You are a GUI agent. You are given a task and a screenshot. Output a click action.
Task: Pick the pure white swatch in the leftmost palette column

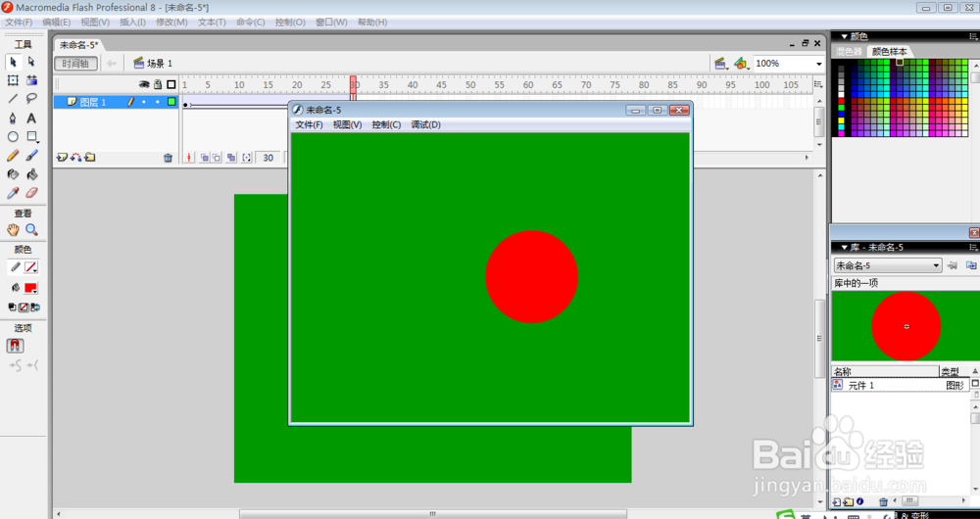pyautogui.click(x=841, y=94)
